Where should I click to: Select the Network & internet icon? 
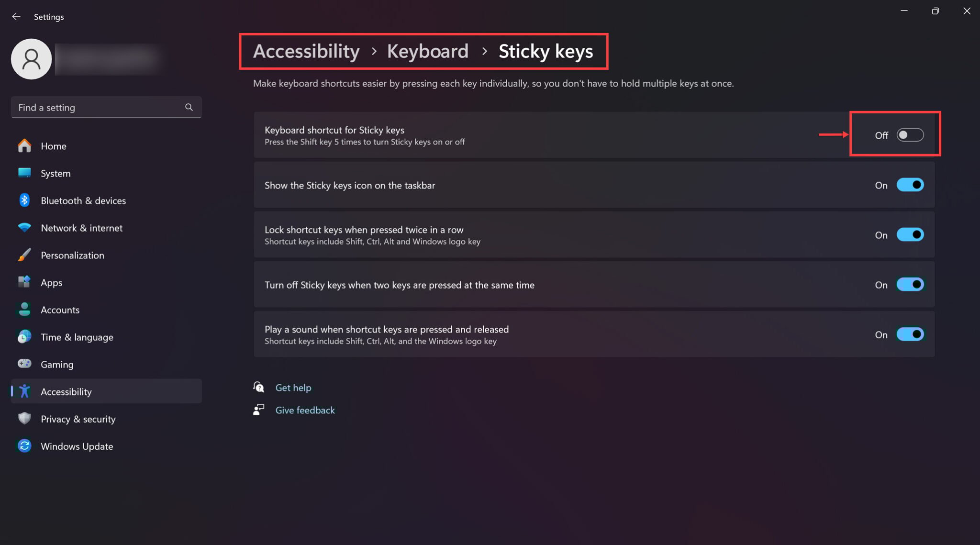click(24, 228)
